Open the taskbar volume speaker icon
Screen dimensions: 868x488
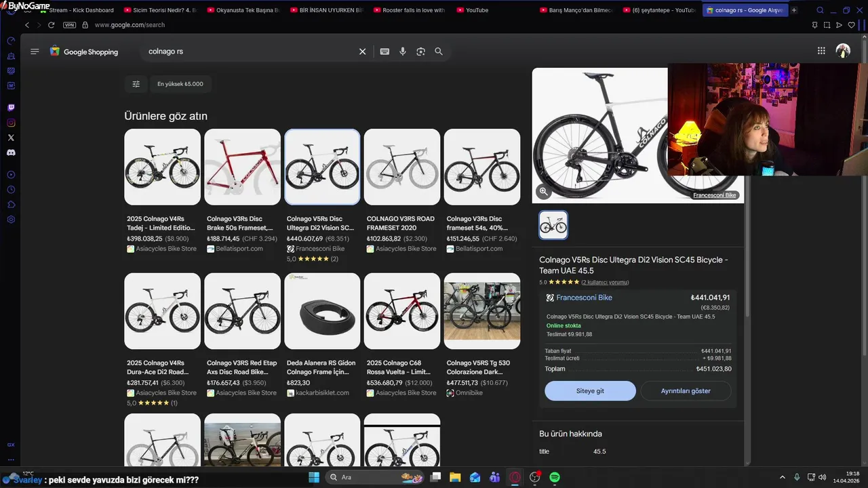pos(822,477)
